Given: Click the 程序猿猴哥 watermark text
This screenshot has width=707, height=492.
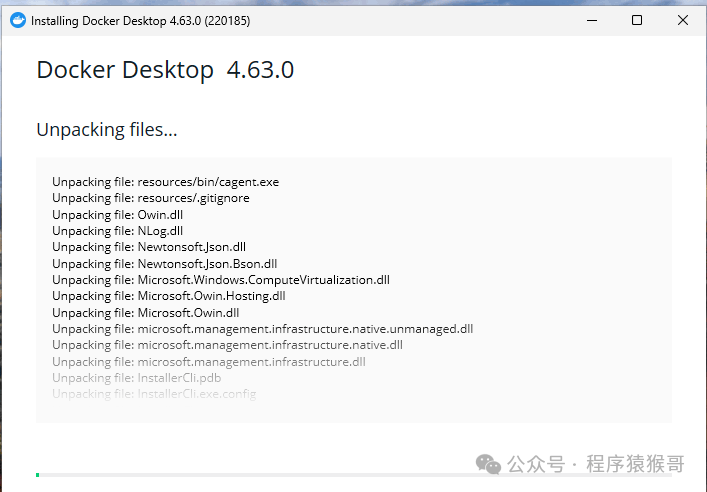Looking at the screenshot, I should pyautogui.click(x=635, y=464).
